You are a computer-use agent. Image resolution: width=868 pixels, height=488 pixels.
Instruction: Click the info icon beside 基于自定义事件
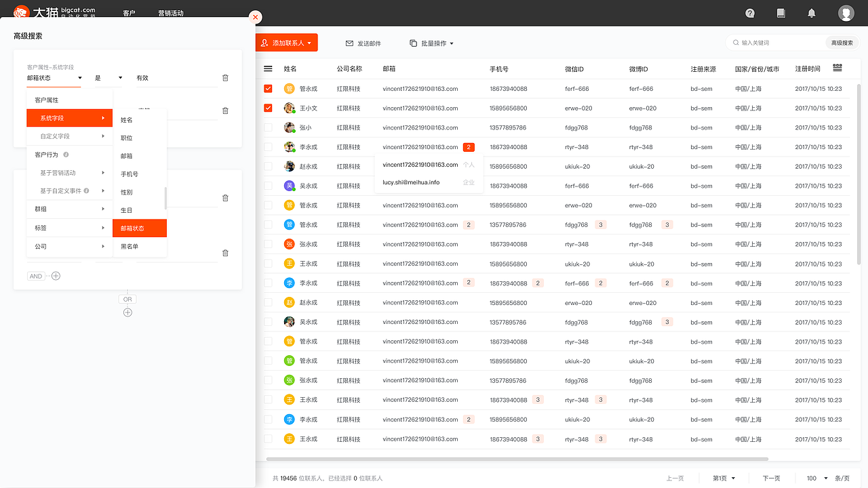click(87, 191)
